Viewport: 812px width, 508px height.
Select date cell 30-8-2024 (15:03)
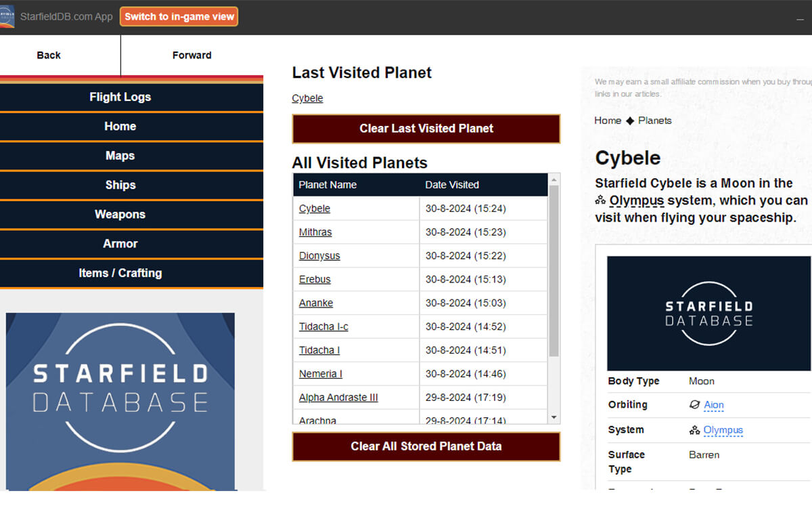click(483, 303)
